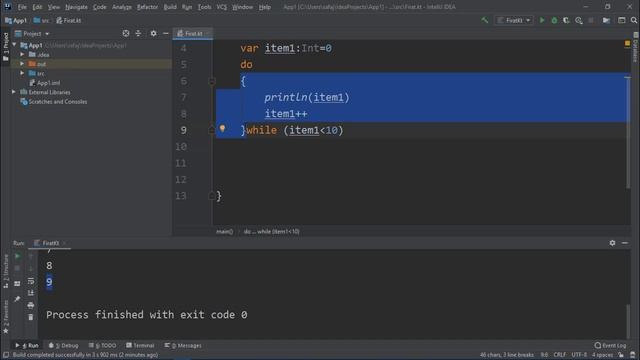Expand the .idea folder node

pos(22,54)
